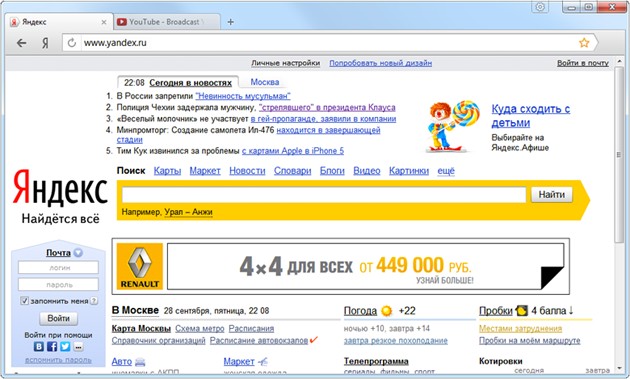Click вспомнить пароль link
The height and width of the screenshot is (379, 630).
[58, 360]
